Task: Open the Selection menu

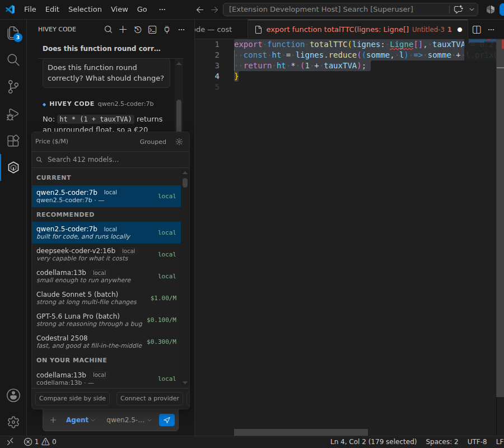Action: coord(85,10)
